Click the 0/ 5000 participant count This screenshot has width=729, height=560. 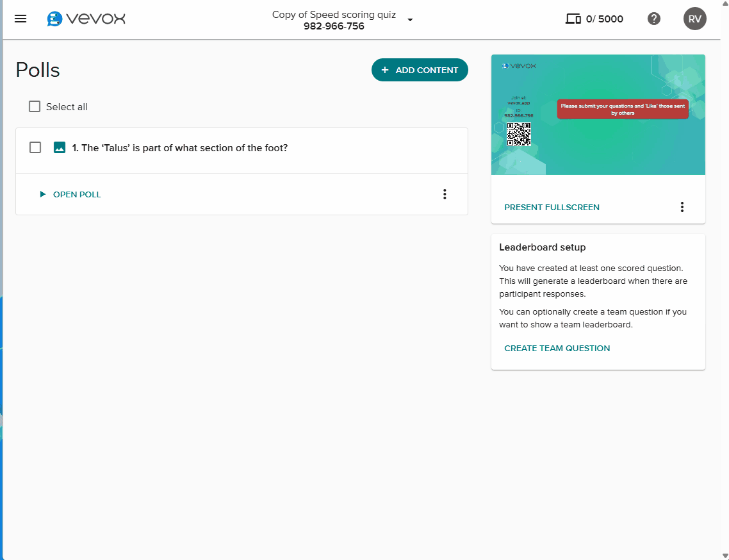tap(604, 19)
